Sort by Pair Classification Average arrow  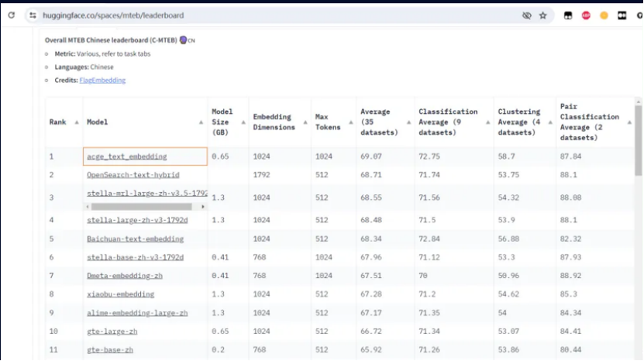629,122
